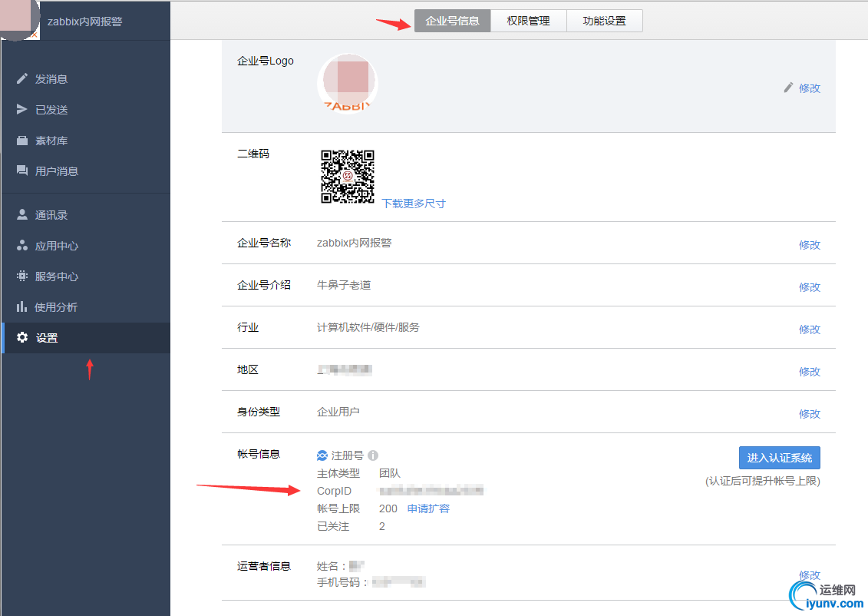Click 修改 for 行业

point(810,329)
